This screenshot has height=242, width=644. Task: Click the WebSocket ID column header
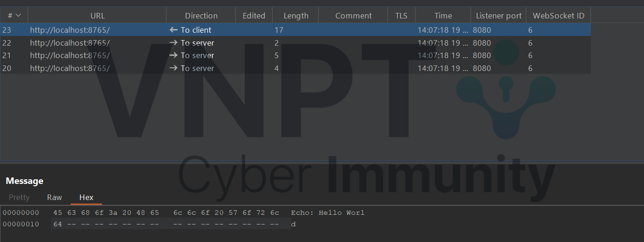pos(558,16)
